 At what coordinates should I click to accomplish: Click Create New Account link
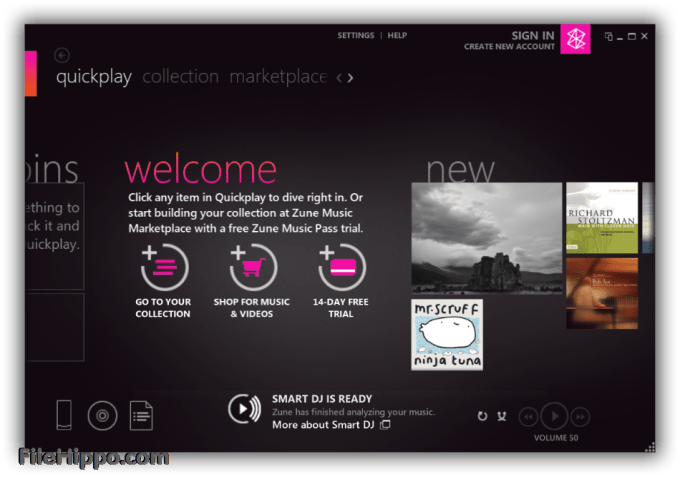[509, 46]
